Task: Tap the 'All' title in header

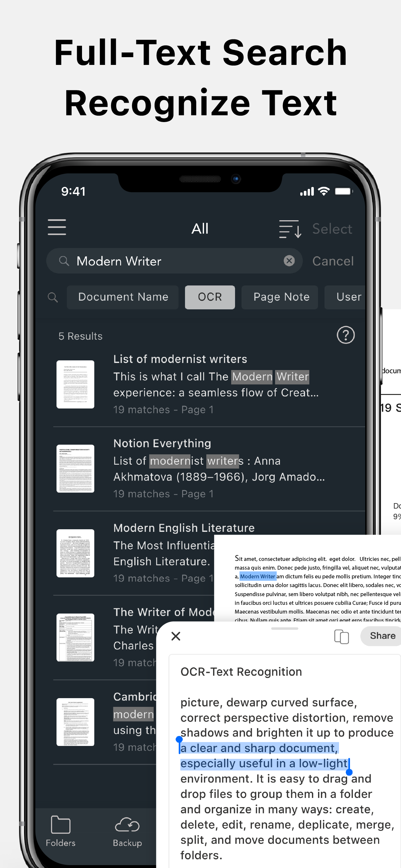Action: click(200, 229)
